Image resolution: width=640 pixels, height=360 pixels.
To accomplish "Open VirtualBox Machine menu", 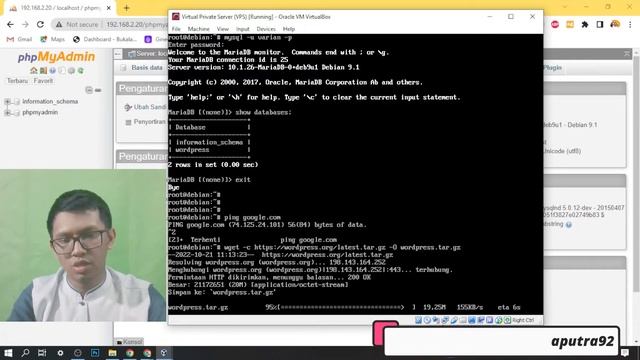I will [198, 29].
